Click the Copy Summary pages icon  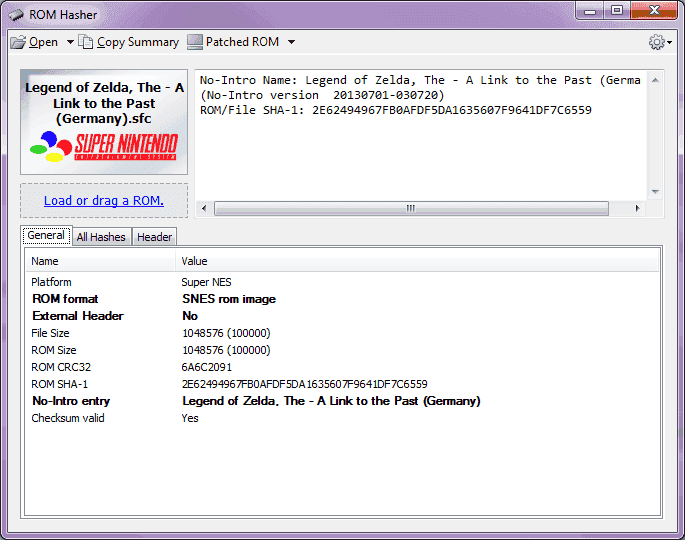click(x=85, y=42)
